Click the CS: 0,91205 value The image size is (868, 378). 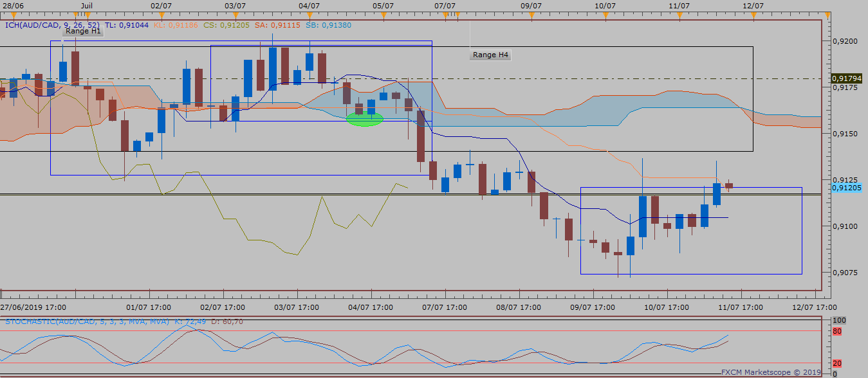point(226,25)
